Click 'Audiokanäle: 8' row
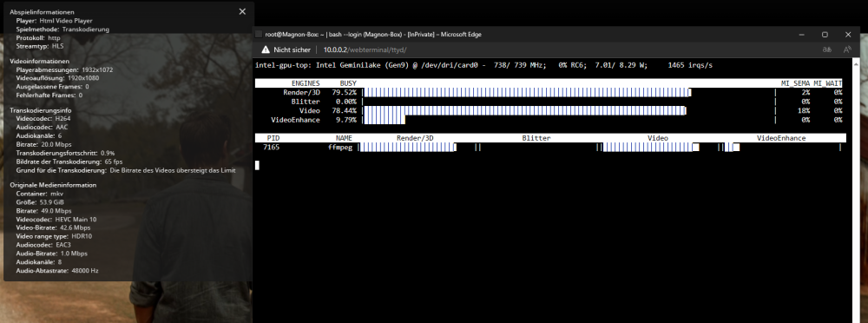 coord(39,262)
